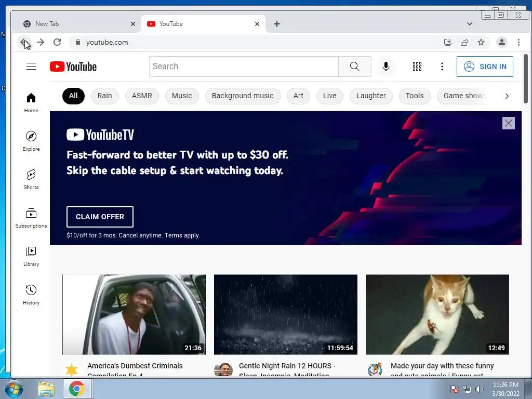Open new tab with plus button
Image resolution: width=532 pixels, height=399 pixels.
pos(277,24)
